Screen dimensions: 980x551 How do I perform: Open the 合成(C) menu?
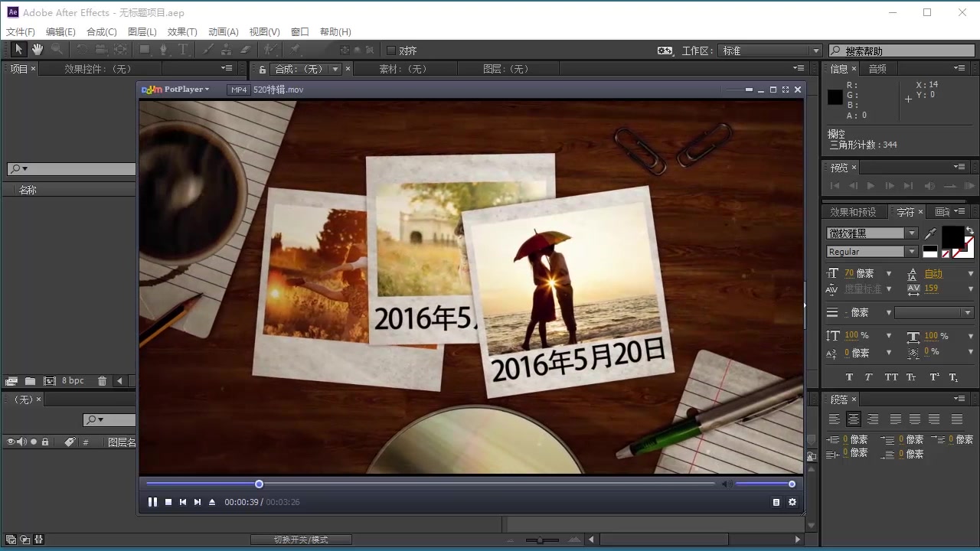coord(102,32)
